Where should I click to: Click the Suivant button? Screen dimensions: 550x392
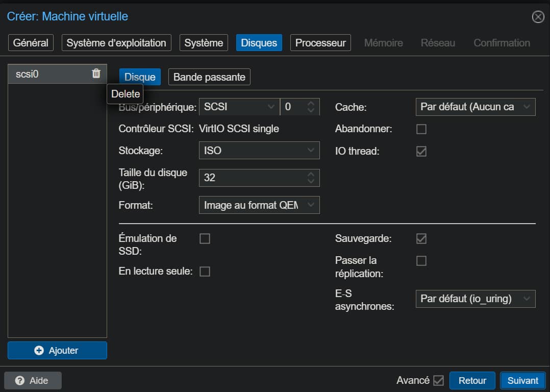coord(522,380)
